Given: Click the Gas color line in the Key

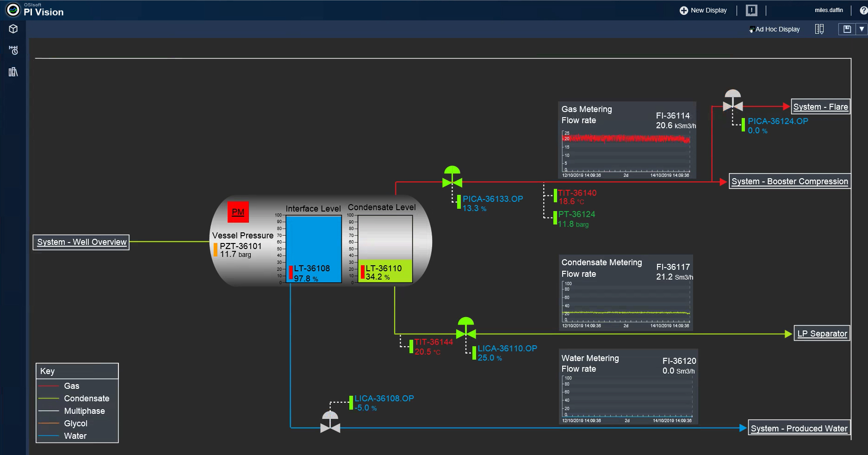Looking at the screenshot, I should (x=49, y=386).
